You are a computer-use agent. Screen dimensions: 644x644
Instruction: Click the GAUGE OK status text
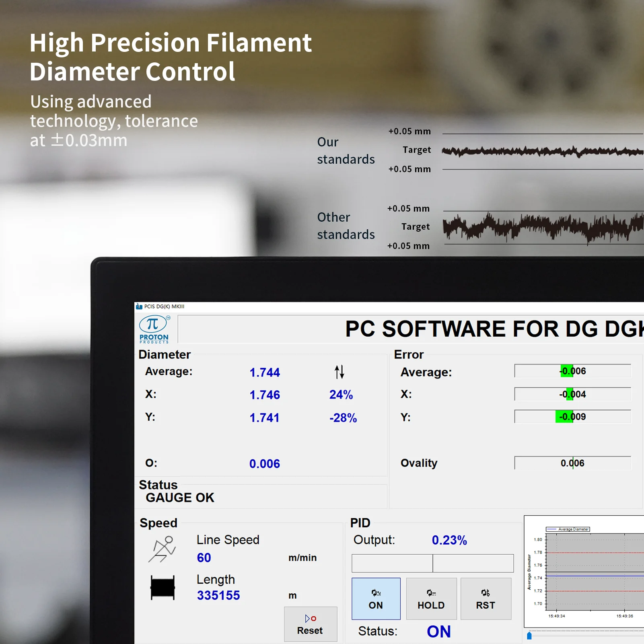click(x=180, y=498)
